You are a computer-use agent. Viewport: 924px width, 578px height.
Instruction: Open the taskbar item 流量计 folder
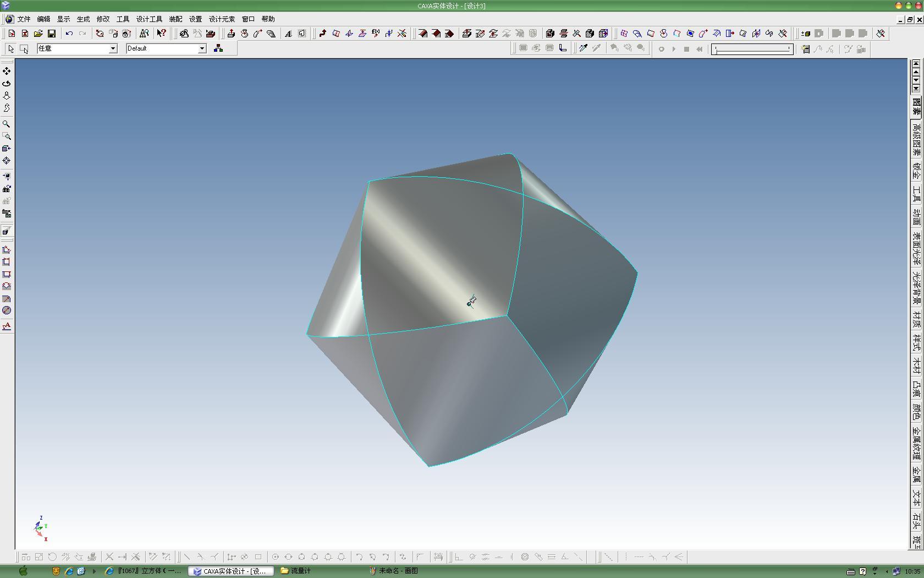pyautogui.click(x=296, y=571)
